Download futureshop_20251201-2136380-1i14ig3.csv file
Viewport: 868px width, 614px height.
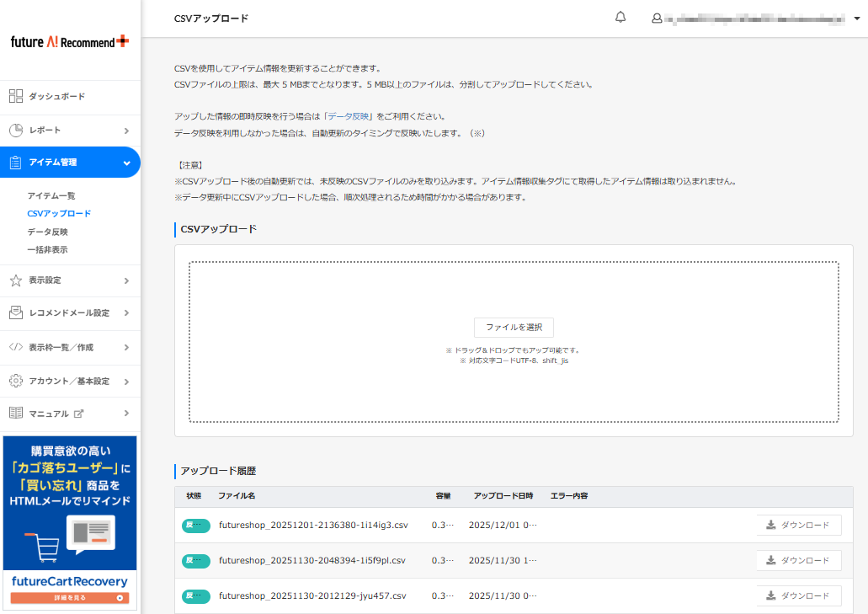coord(798,526)
